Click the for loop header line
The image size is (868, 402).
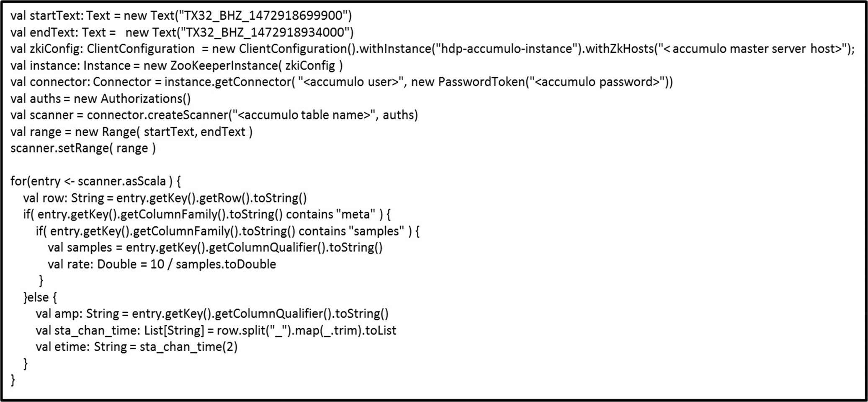(95, 182)
